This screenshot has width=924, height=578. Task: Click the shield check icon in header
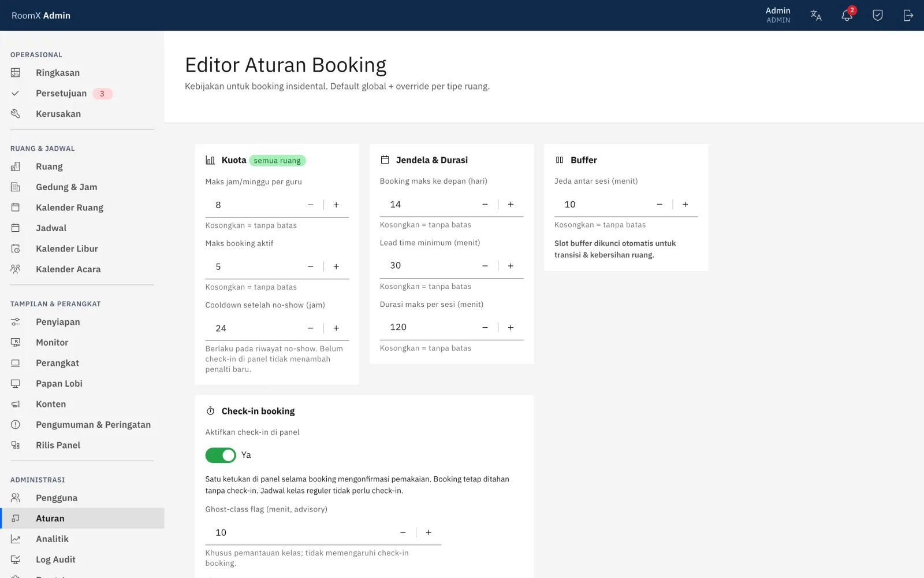878,16
